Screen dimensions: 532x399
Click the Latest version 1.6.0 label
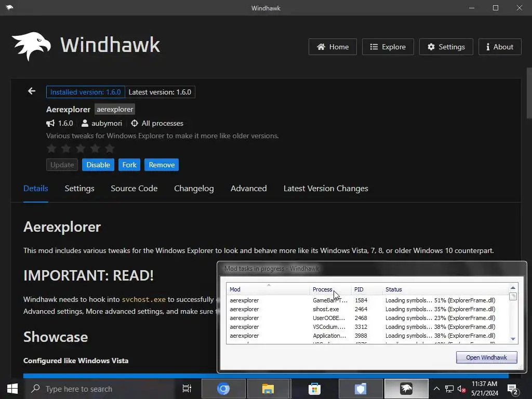point(160,92)
